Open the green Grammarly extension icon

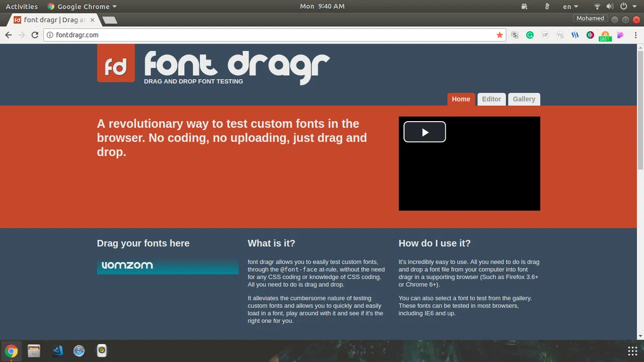(x=530, y=35)
